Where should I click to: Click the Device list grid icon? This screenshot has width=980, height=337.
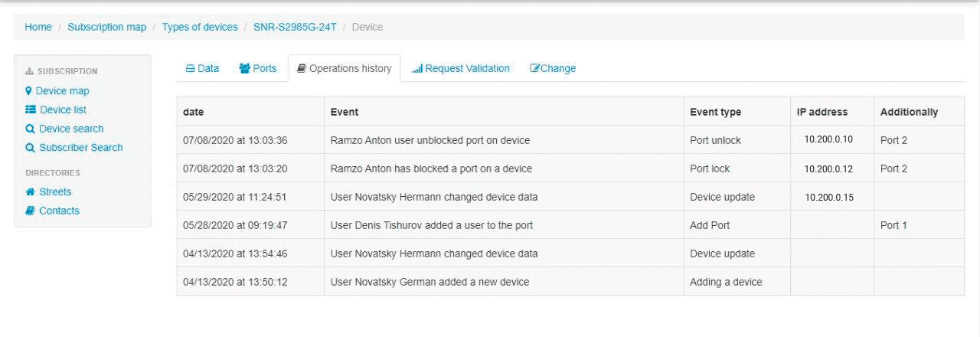[31, 110]
